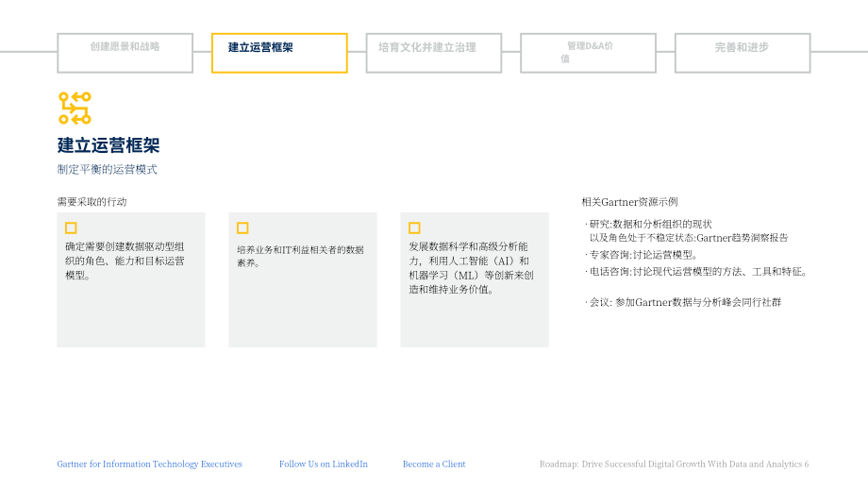The image size is (868, 489).
Task: Click the resource line 专家咨询:讨论运营模型
Action: 643,255
